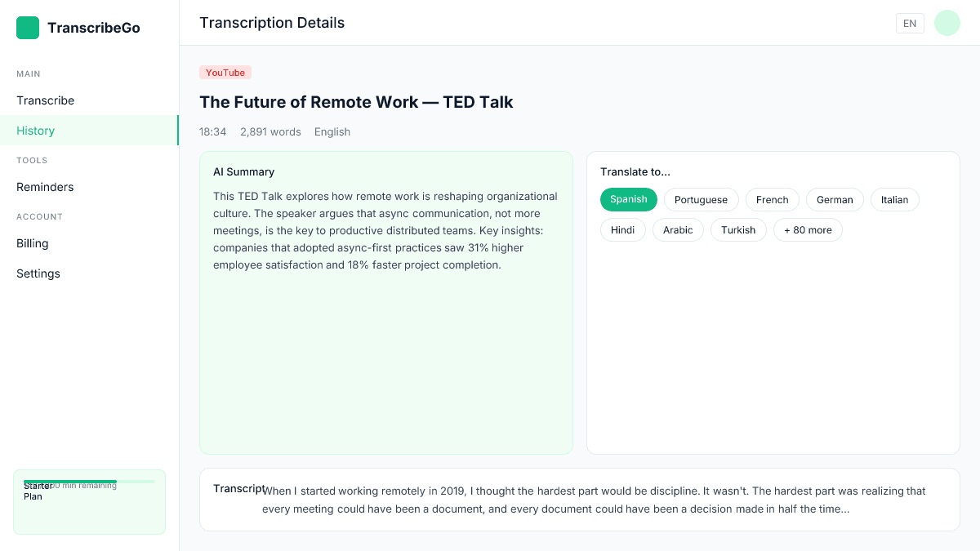This screenshot has height=551, width=980.
Task: Enable German as a translation language
Action: (x=835, y=199)
